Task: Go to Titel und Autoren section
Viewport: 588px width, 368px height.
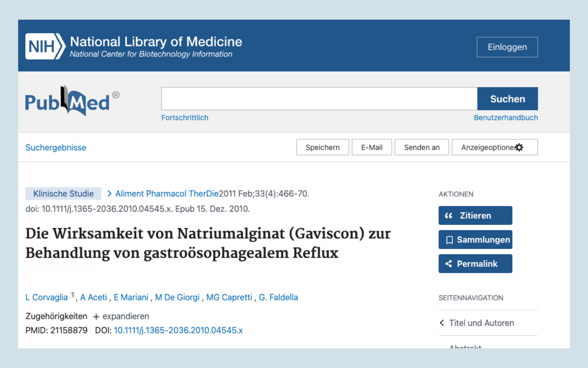Action: coord(481,323)
